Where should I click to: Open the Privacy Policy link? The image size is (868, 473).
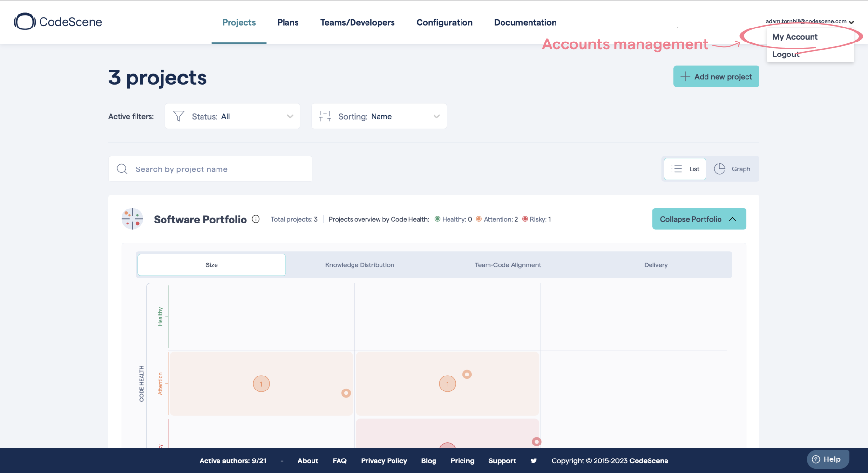[384, 460]
